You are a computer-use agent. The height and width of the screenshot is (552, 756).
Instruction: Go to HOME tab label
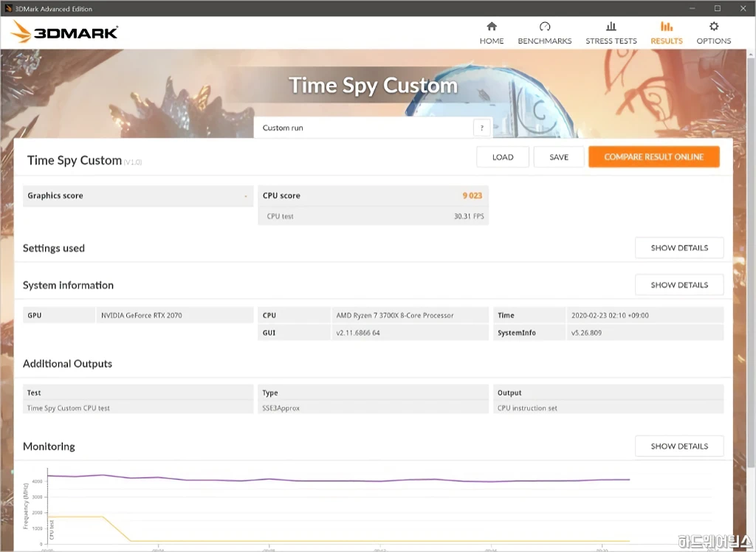pyautogui.click(x=491, y=41)
